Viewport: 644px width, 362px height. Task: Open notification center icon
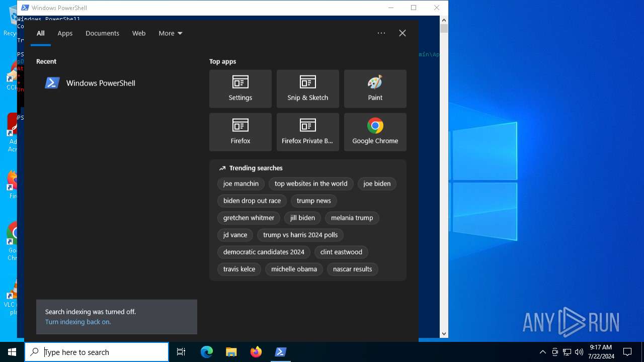click(x=627, y=352)
